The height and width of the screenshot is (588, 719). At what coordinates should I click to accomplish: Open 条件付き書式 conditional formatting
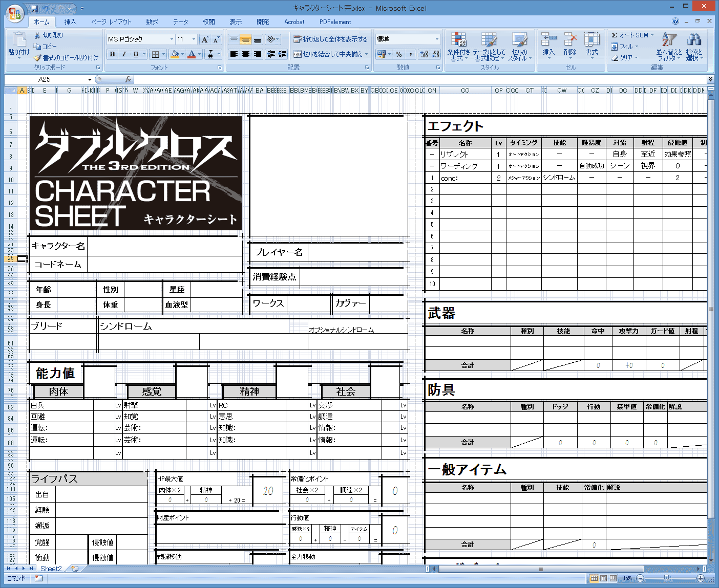click(458, 47)
